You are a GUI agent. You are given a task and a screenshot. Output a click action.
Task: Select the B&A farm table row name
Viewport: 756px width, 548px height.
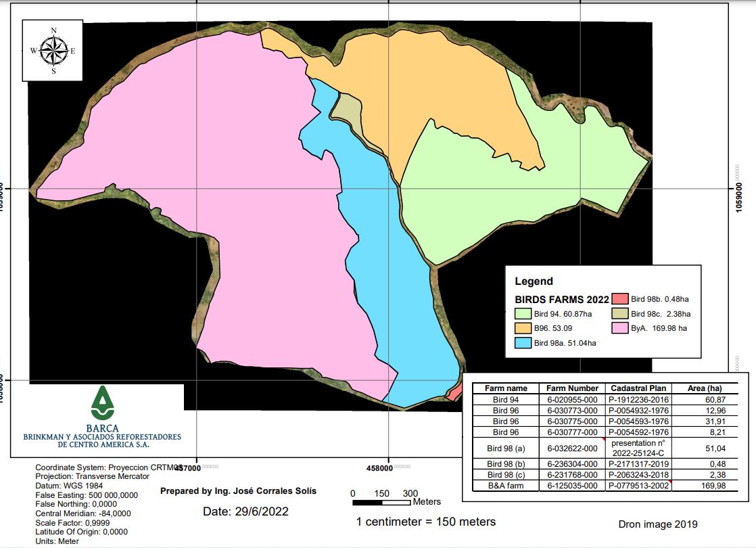point(505,486)
